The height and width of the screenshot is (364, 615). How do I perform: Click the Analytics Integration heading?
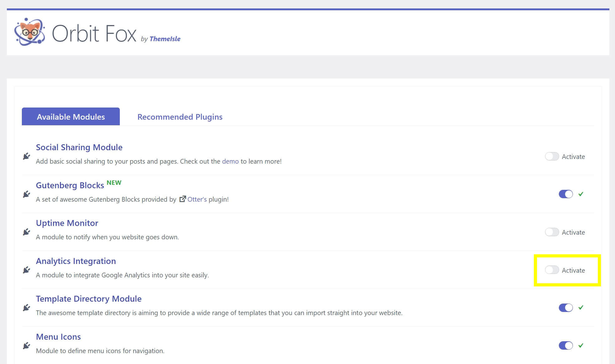click(x=76, y=261)
